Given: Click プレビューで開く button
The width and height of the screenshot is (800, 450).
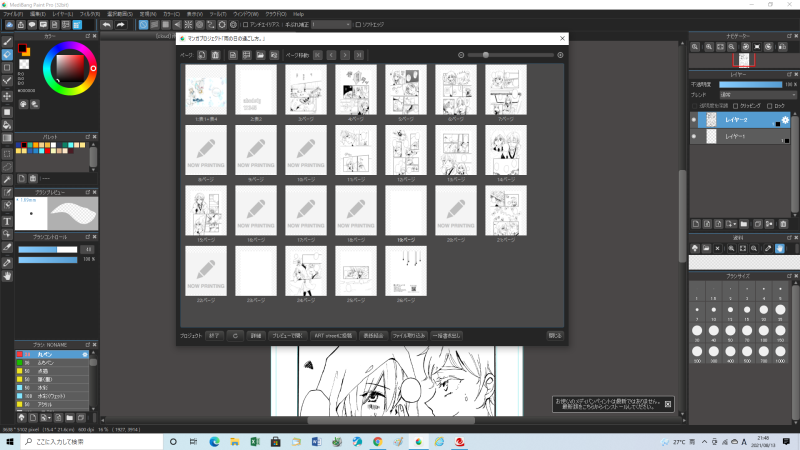Looking at the screenshot, I should pos(287,336).
